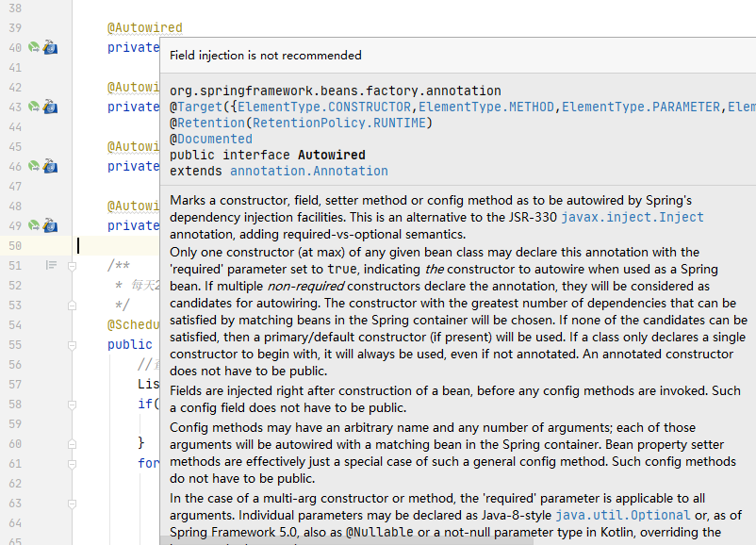Click the green bean navigation icon on line 43
The image size is (756, 545).
coord(34,107)
